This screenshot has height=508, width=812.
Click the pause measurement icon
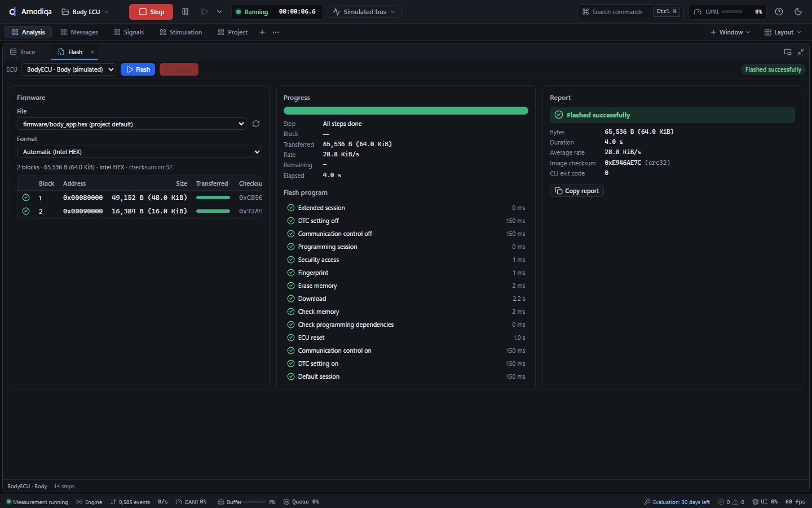point(185,12)
